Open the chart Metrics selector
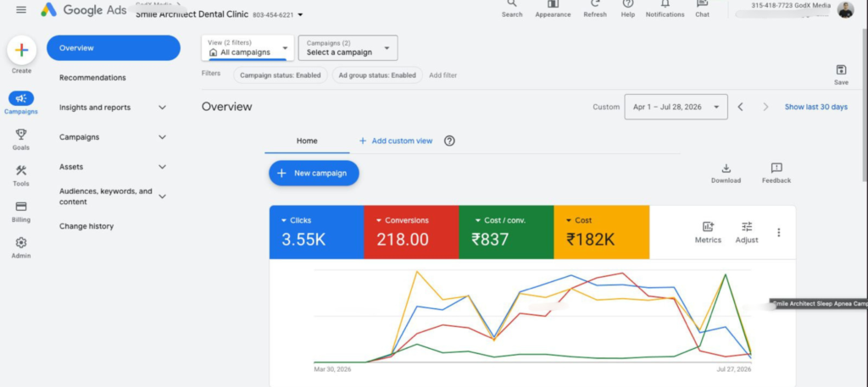This screenshot has width=868, height=387. click(x=708, y=232)
